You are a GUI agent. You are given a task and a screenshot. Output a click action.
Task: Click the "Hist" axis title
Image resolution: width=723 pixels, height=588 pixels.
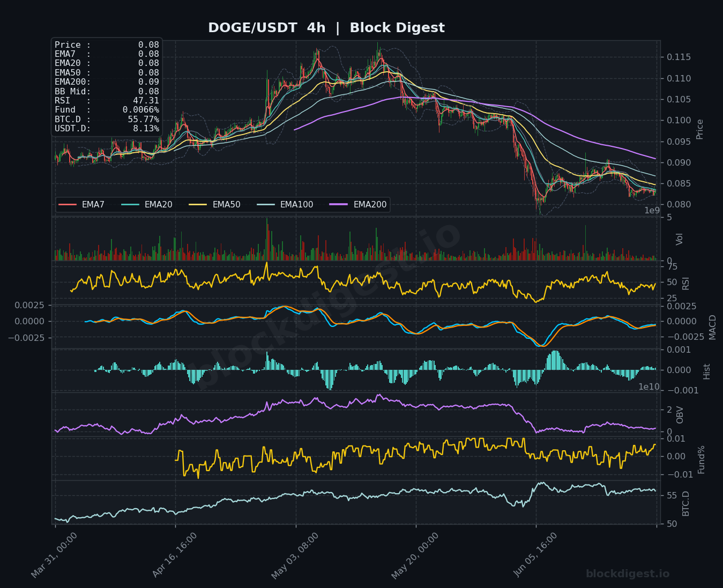706,371
